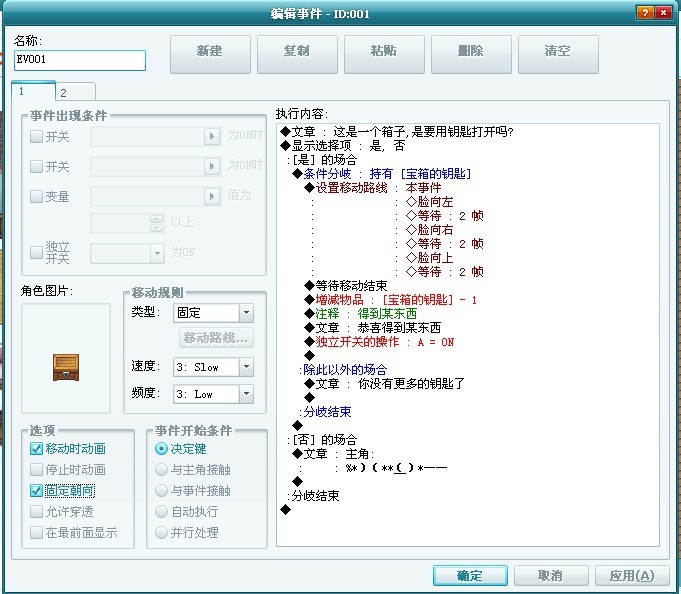Select the 文章 line about 这是一个箱子
Viewport: 681px width, 594px height.
(397, 132)
